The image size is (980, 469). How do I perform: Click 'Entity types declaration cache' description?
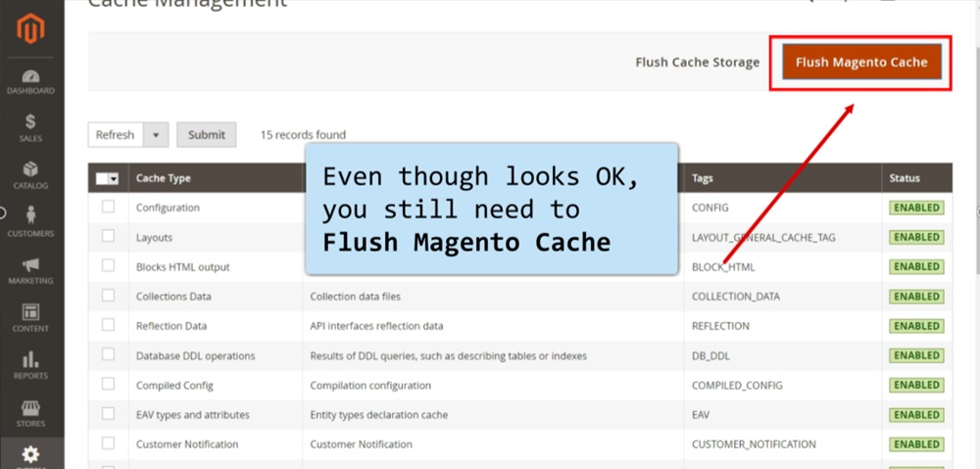pyautogui.click(x=378, y=415)
